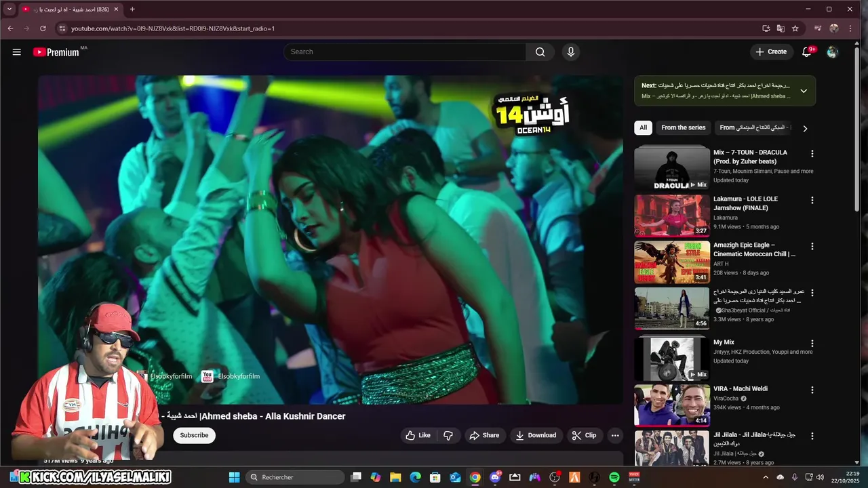Open YouTube notifications bell
Screen dimensions: 868x488
pos(807,52)
